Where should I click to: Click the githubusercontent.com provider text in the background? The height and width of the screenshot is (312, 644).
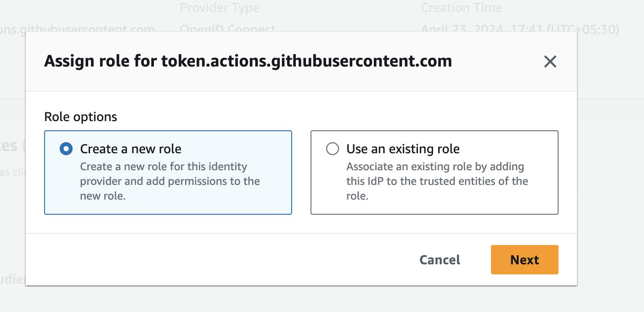coord(77,29)
